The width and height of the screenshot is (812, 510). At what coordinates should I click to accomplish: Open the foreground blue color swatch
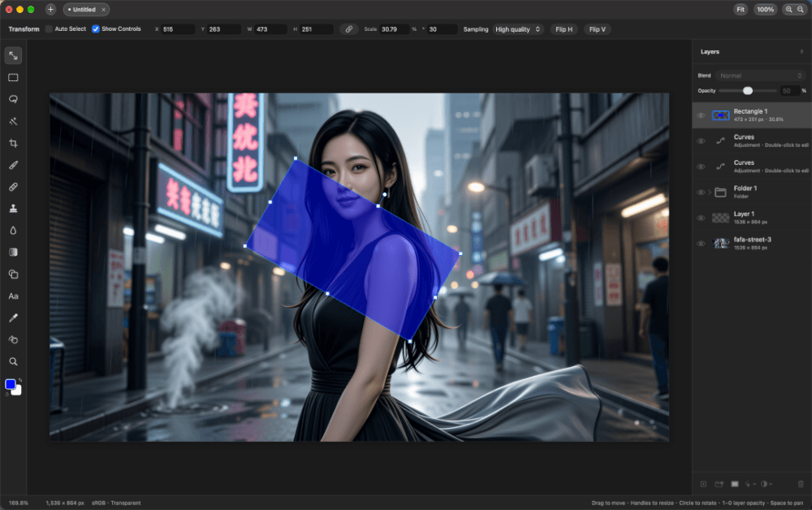pyautogui.click(x=11, y=384)
